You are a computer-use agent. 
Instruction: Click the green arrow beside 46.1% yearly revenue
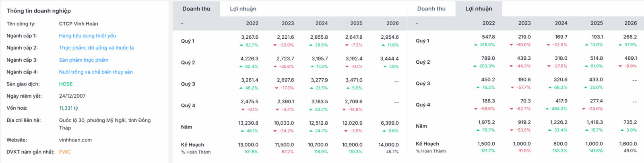click(x=242, y=131)
